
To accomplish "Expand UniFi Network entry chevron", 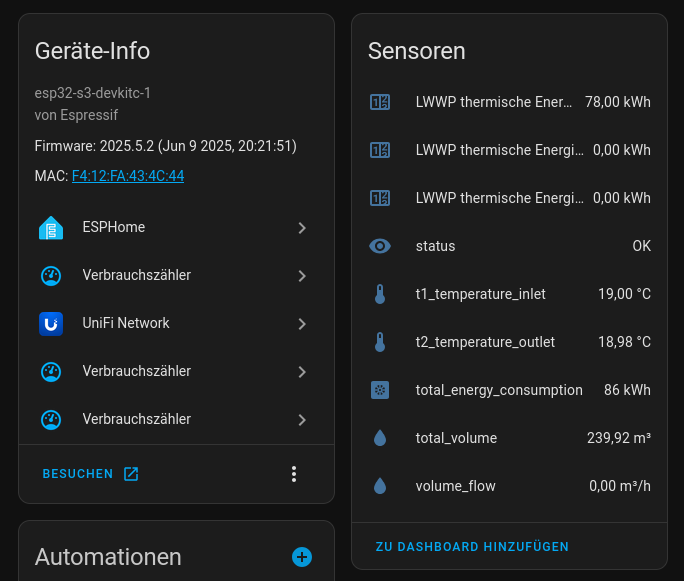I will click(x=302, y=324).
